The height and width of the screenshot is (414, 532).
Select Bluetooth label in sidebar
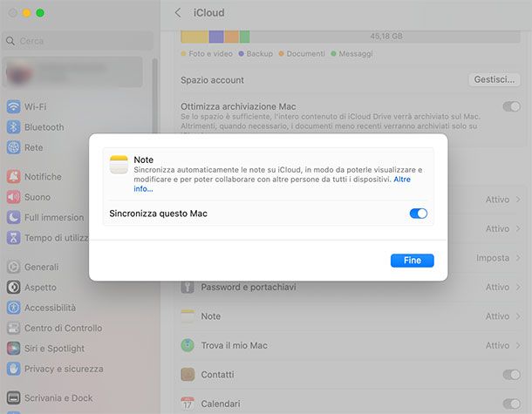tap(44, 127)
